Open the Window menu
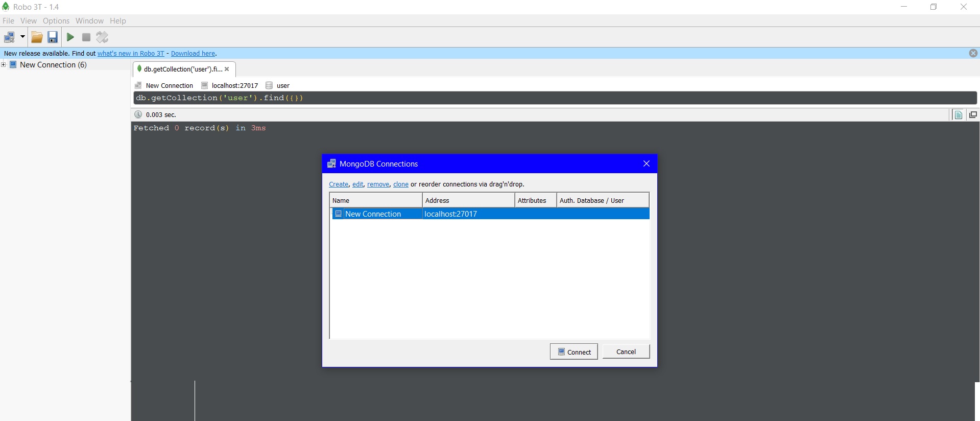This screenshot has width=980, height=421. pyautogui.click(x=89, y=21)
